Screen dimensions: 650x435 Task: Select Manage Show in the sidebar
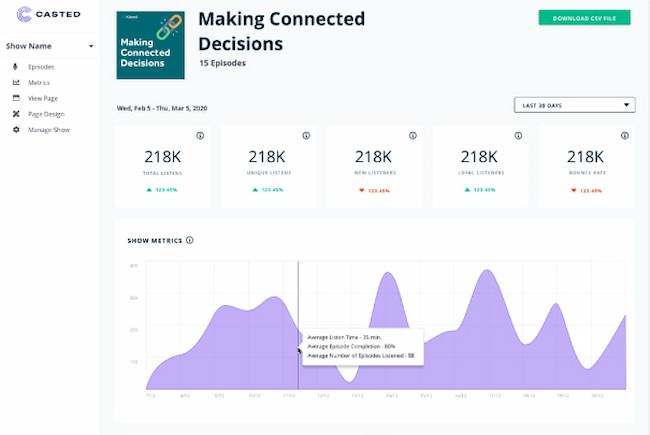click(x=48, y=130)
